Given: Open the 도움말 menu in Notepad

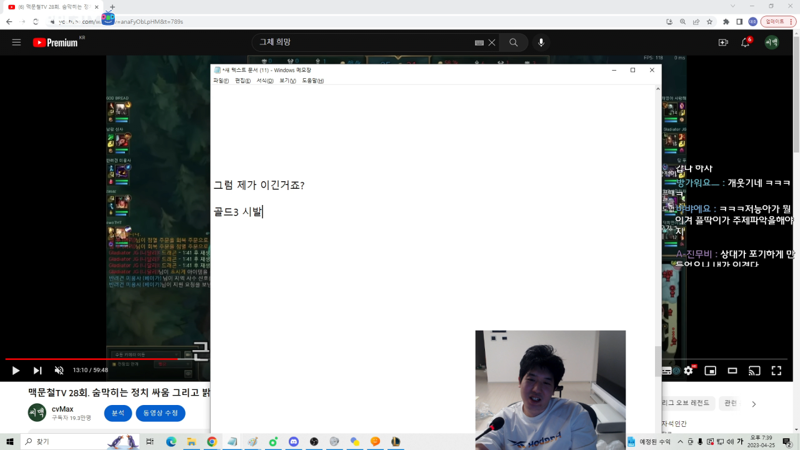Looking at the screenshot, I should coord(313,81).
